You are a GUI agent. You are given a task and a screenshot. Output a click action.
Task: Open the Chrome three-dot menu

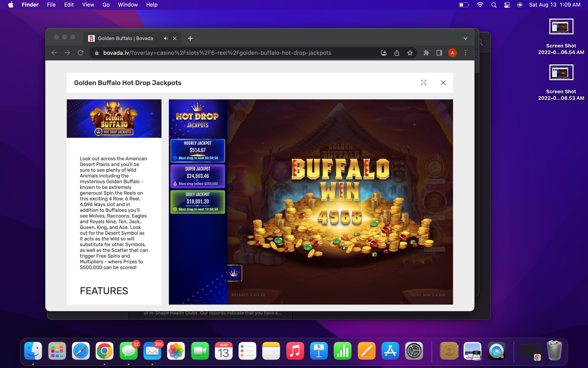[x=466, y=53]
